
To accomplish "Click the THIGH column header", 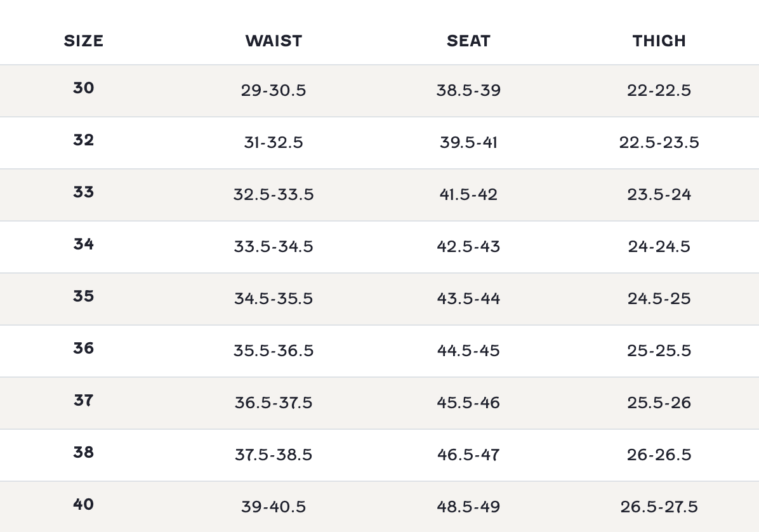I will coord(659,41).
